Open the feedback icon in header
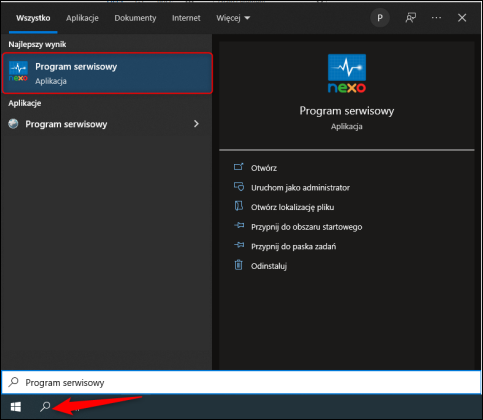 410,18
